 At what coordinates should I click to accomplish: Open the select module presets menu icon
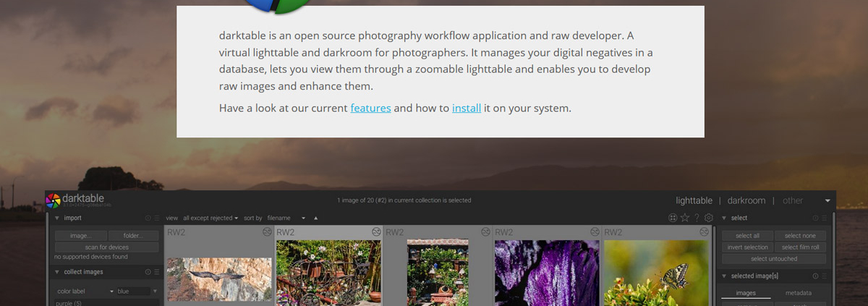tap(825, 218)
